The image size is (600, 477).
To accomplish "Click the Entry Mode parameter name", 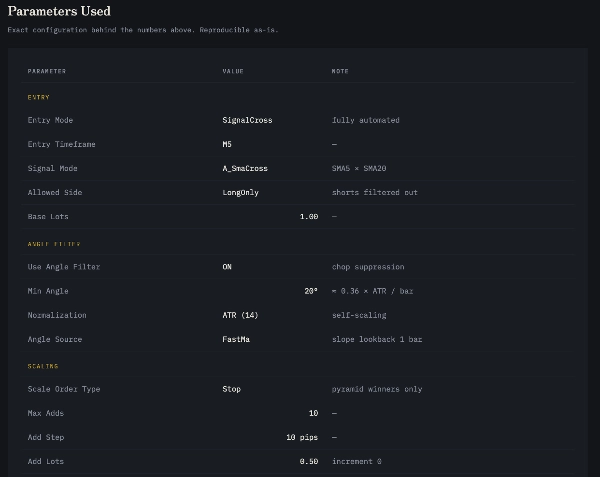I will click(x=50, y=120).
